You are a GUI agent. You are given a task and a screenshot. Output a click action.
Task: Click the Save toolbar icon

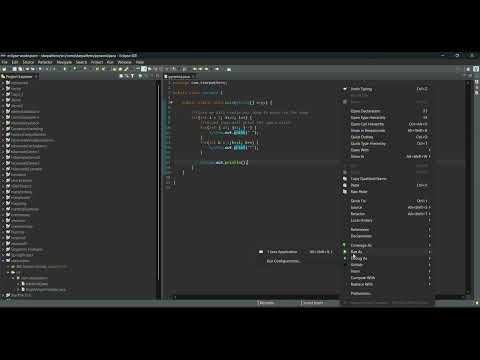click(14, 69)
